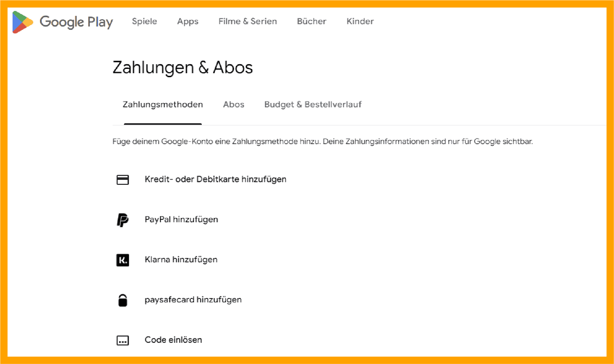Switch to the Abos tab

[234, 104]
